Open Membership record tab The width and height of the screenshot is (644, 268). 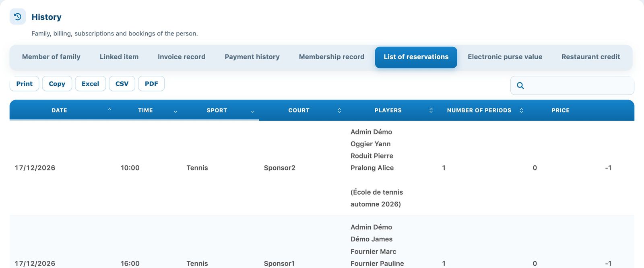[332, 57]
